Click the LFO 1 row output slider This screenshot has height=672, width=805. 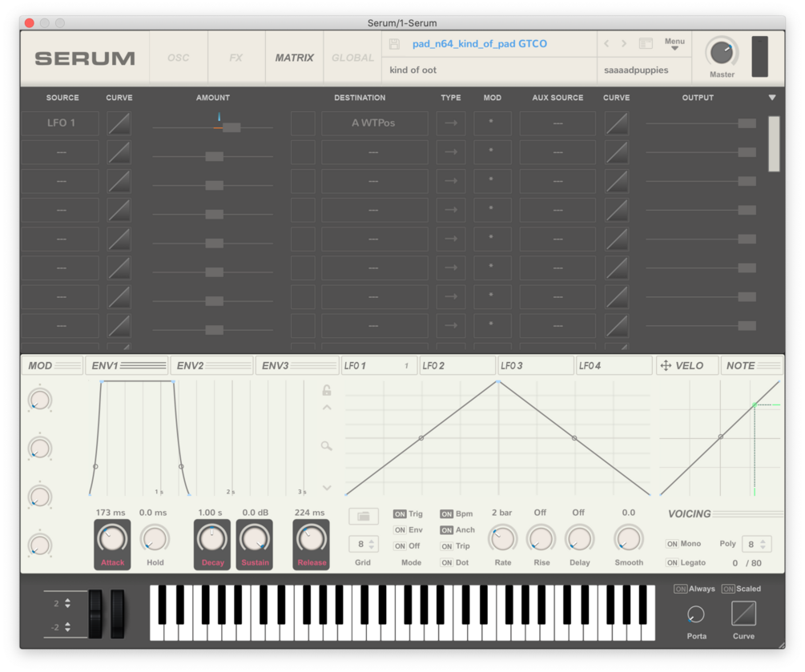tap(701, 123)
